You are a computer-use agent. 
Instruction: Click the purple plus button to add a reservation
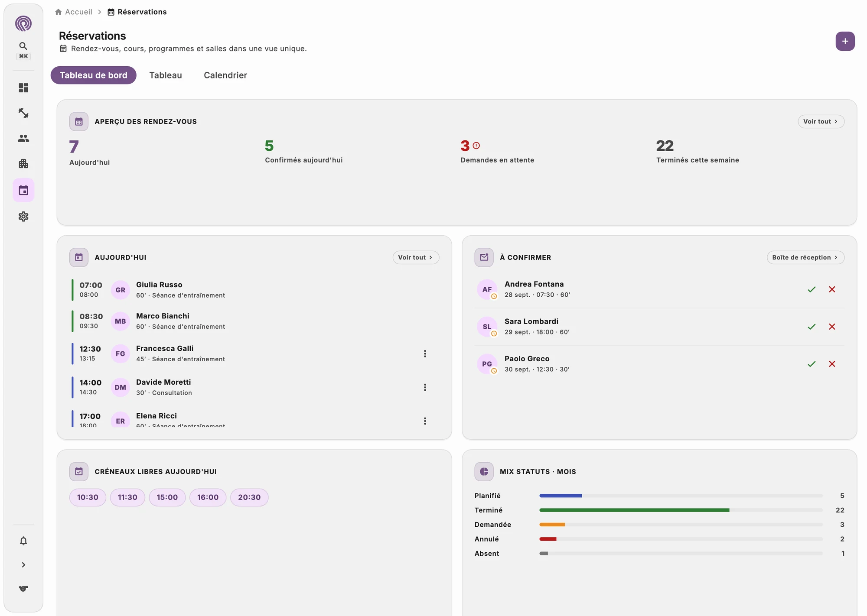point(845,41)
